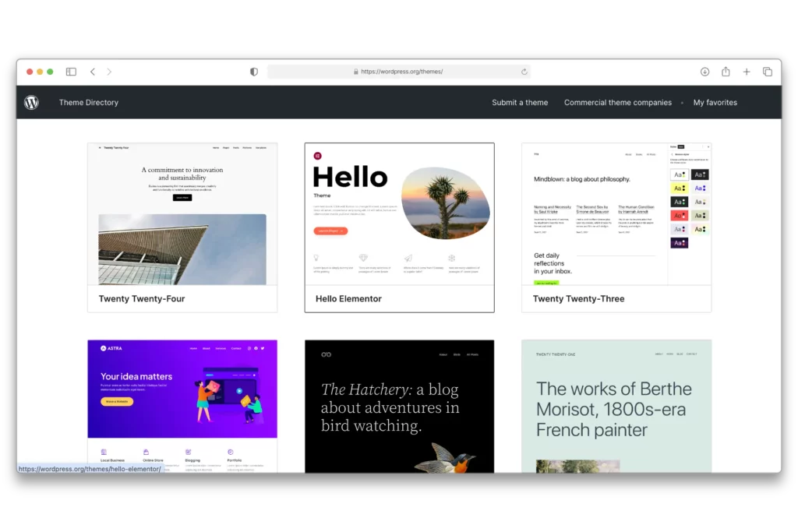Click the privacy shield icon
798x532 pixels.
coord(254,72)
